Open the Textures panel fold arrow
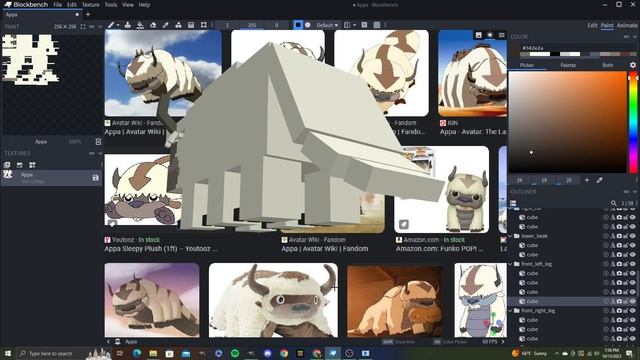Screen dimensions: 640x360 100,153
